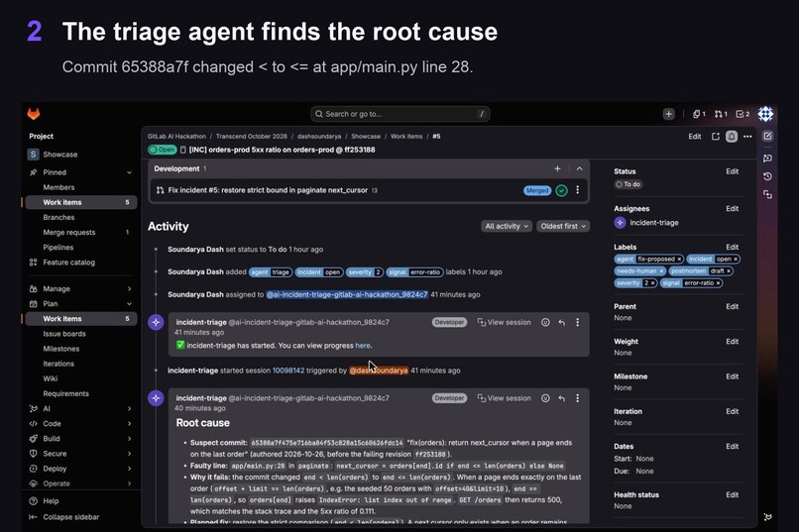Screen dimensions: 799x532
Task: Collapse the Development section chevron
Action: point(579,168)
